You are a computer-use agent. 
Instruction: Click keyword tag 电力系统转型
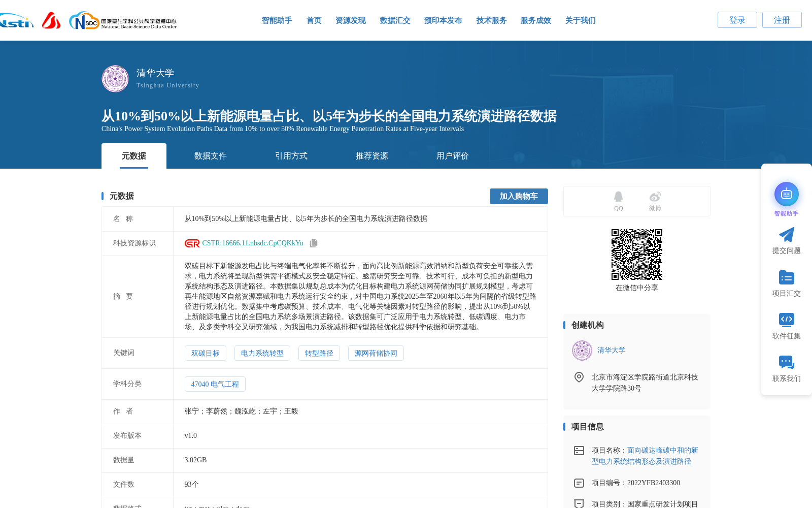tap(262, 353)
